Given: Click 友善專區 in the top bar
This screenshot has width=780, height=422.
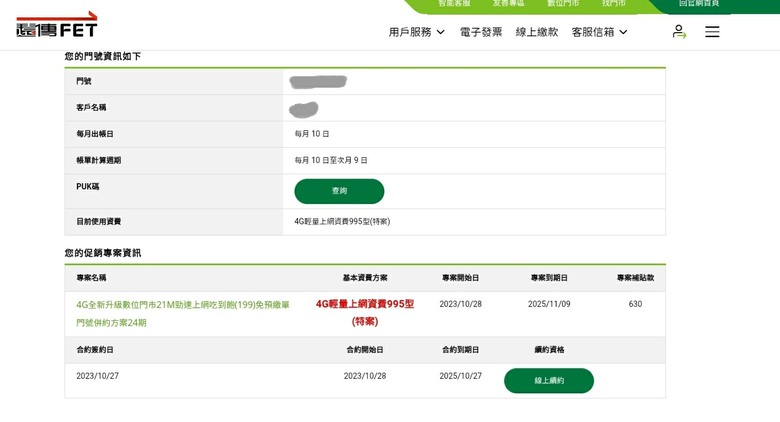Looking at the screenshot, I should click(508, 4).
